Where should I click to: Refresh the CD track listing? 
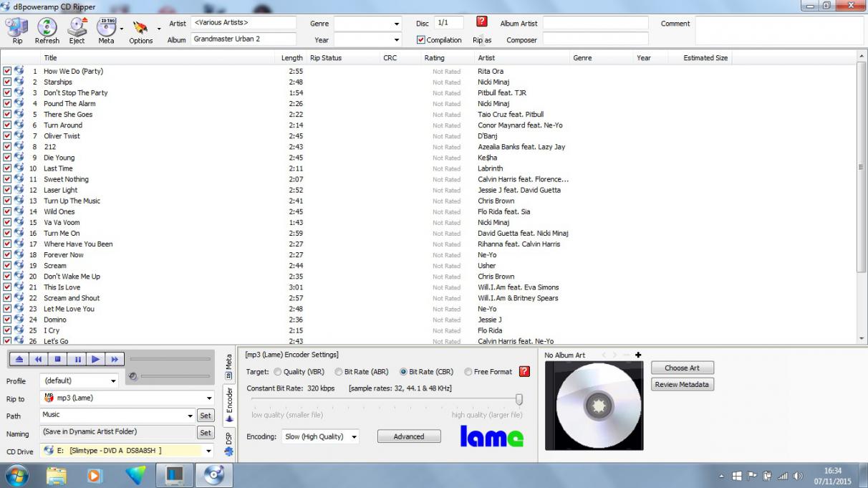(x=47, y=29)
